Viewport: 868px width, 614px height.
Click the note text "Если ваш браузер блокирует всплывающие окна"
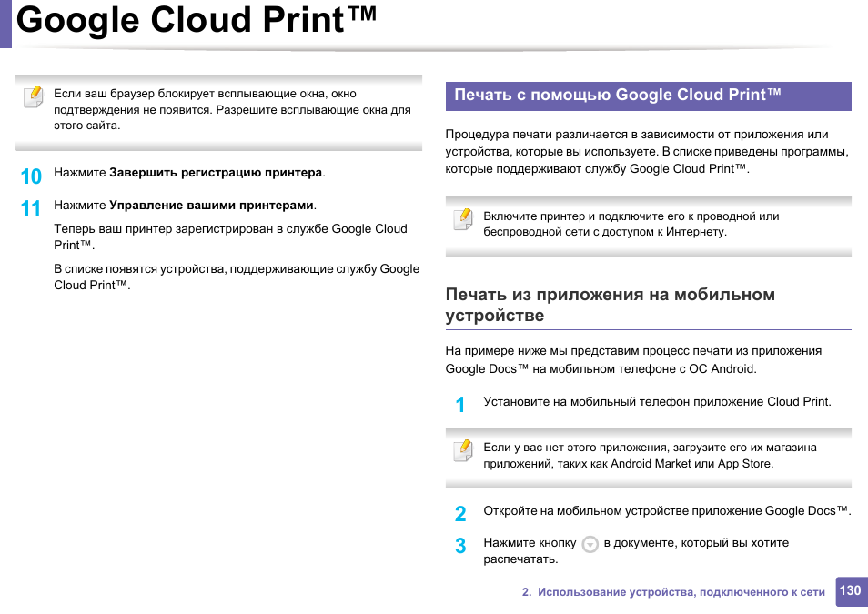click(x=233, y=110)
